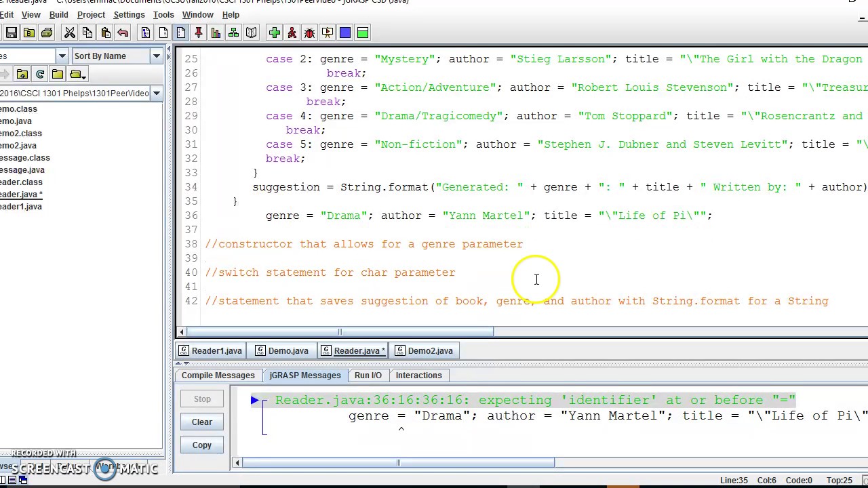The height and width of the screenshot is (488, 868).
Task: Open the bar chart complexity profile icon
Action: [216, 33]
